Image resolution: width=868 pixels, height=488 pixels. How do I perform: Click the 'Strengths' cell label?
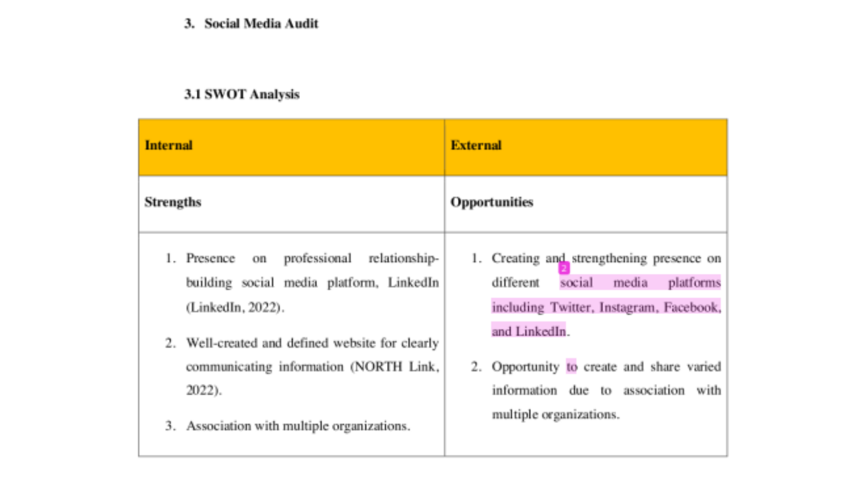(x=173, y=202)
